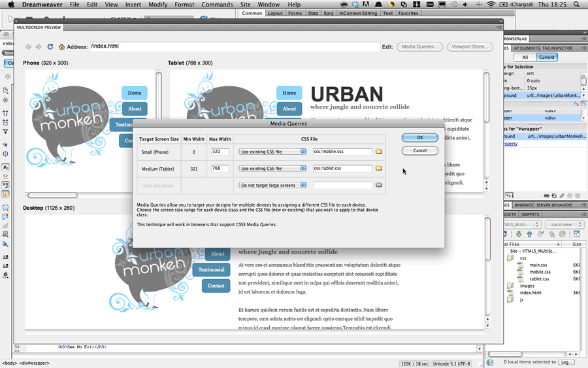Click Cancel in Media Queries dialog

coord(420,150)
